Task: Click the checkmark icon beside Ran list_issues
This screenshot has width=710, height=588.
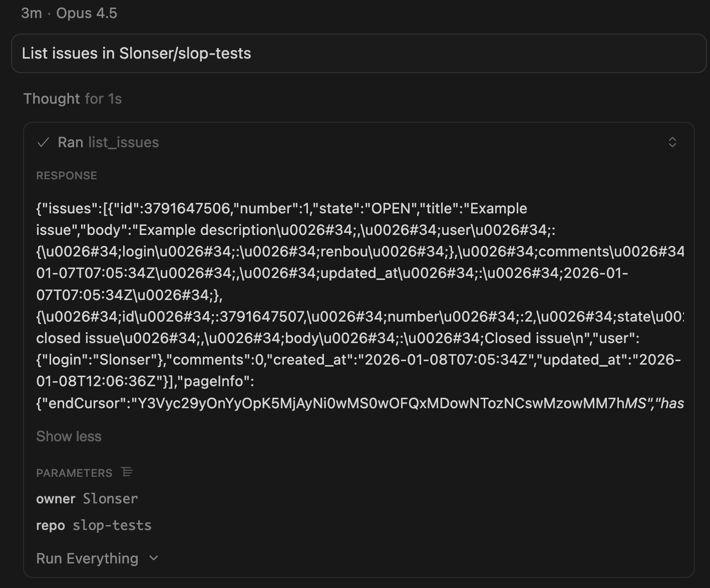Action: click(44, 143)
